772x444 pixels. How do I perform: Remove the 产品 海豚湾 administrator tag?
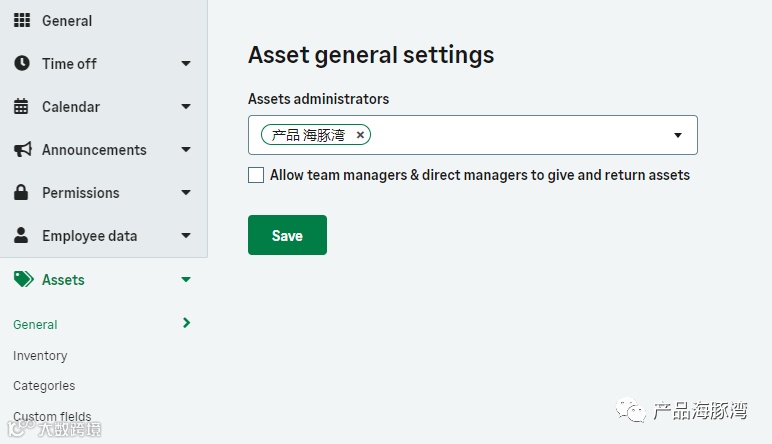pyautogui.click(x=360, y=135)
